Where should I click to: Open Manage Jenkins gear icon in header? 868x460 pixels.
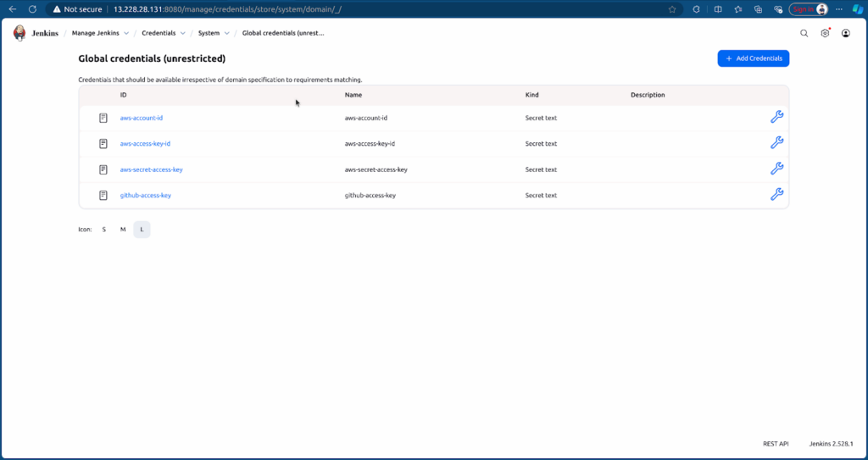[825, 33]
